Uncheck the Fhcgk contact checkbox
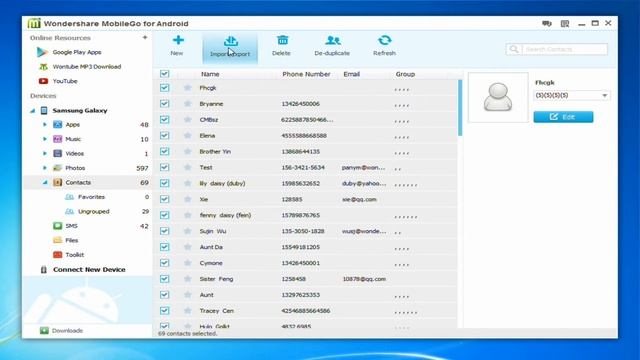The image size is (640, 360). point(164,88)
